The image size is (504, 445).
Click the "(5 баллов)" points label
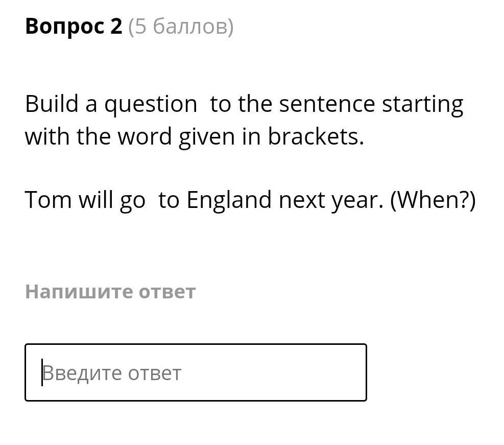[181, 26]
